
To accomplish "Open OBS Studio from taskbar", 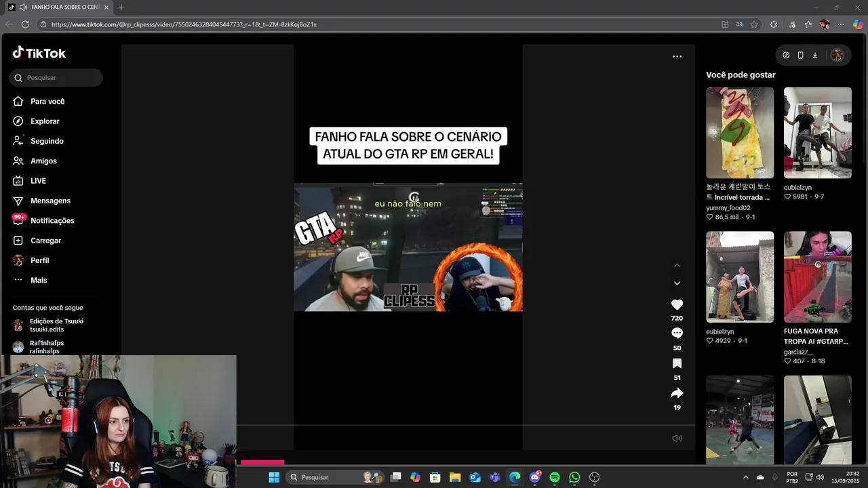I will pos(595,477).
